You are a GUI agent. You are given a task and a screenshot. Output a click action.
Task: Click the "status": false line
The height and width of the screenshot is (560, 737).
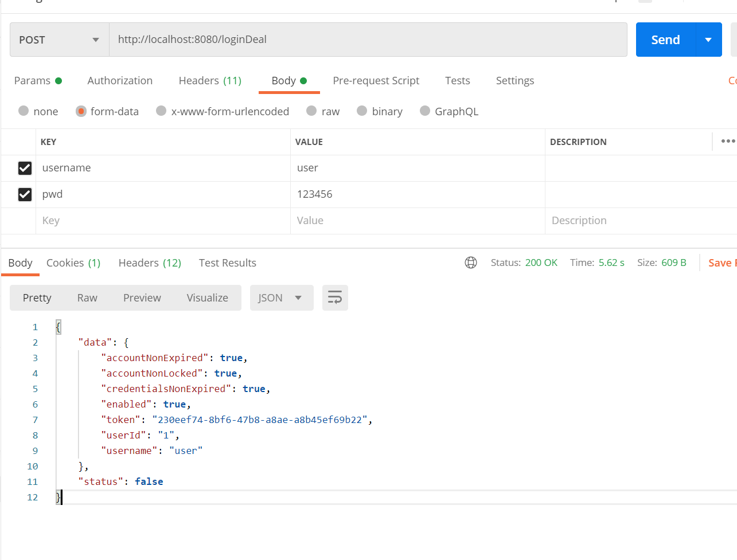click(120, 481)
